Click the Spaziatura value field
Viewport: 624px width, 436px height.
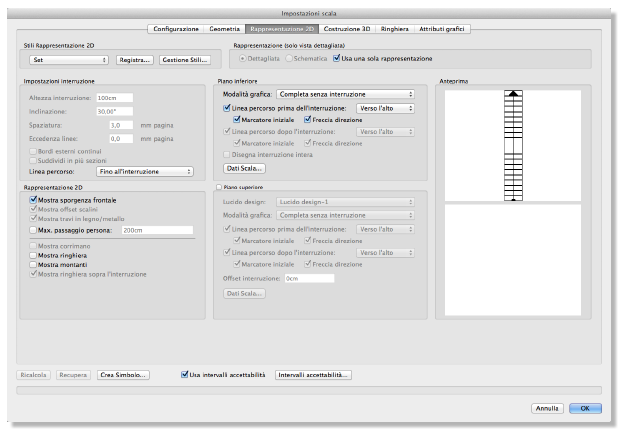tap(121, 125)
